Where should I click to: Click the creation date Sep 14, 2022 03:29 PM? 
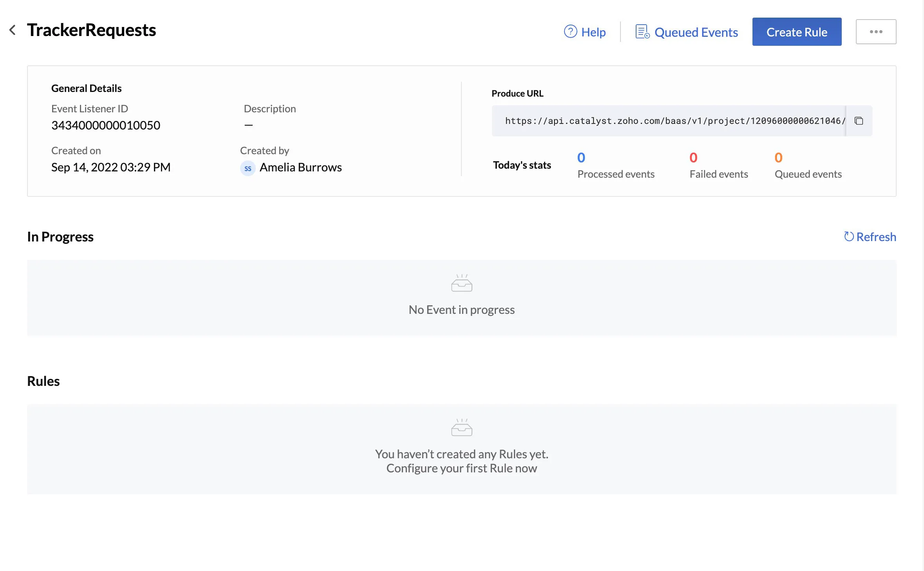[x=111, y=168]
